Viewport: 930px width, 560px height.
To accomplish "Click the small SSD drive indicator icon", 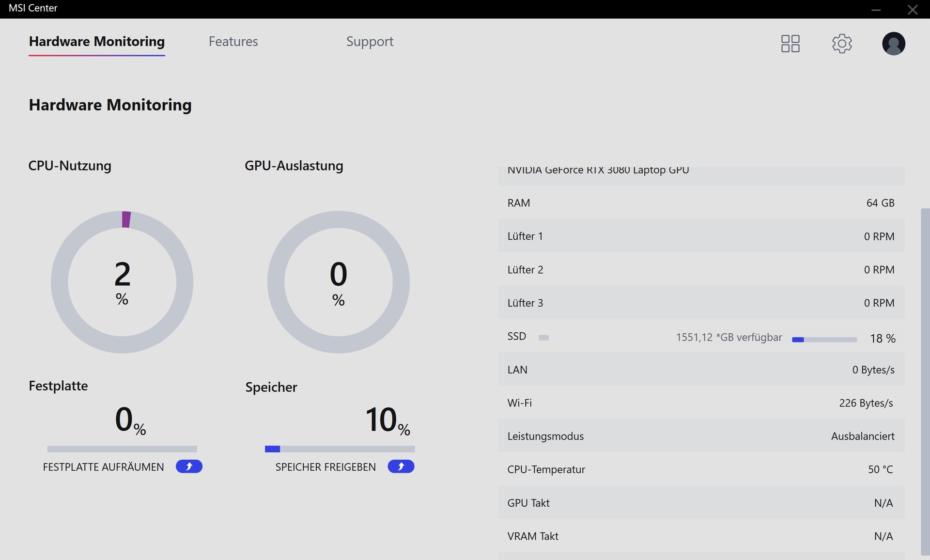I will coord(543,338).
